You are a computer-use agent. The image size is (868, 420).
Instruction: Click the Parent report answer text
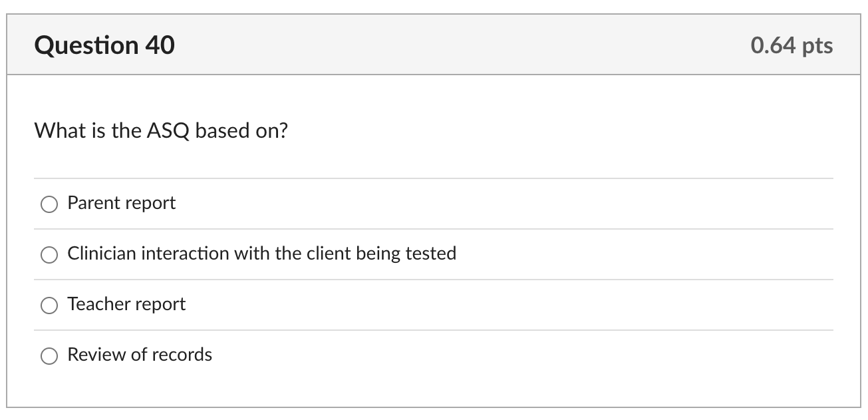point(121,203)
